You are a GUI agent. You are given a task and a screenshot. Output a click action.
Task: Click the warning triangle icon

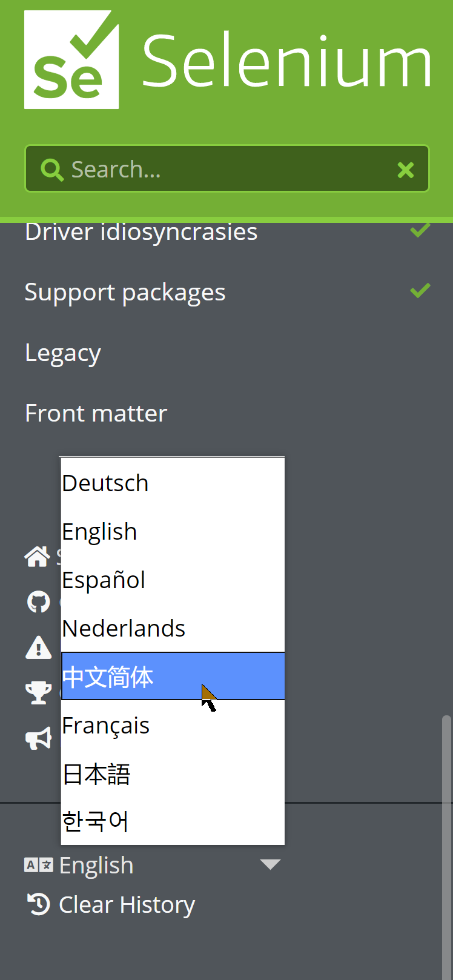click(x=38, y=647)
